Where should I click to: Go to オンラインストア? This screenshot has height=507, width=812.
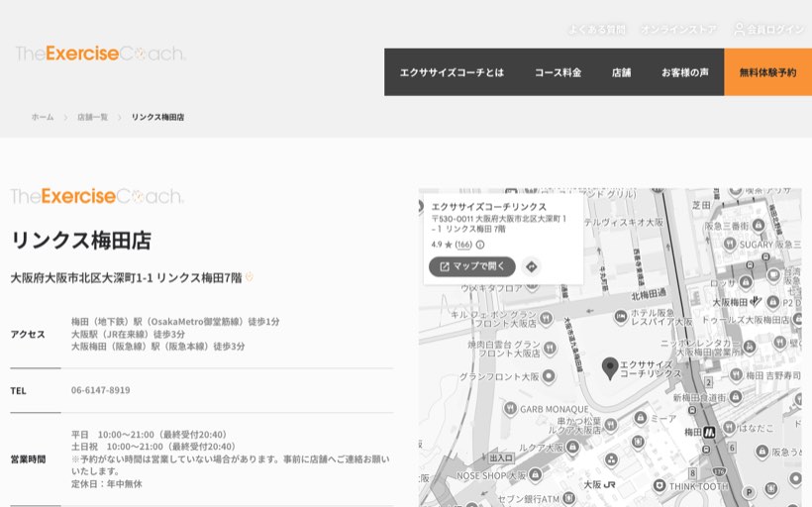(678, 30)
